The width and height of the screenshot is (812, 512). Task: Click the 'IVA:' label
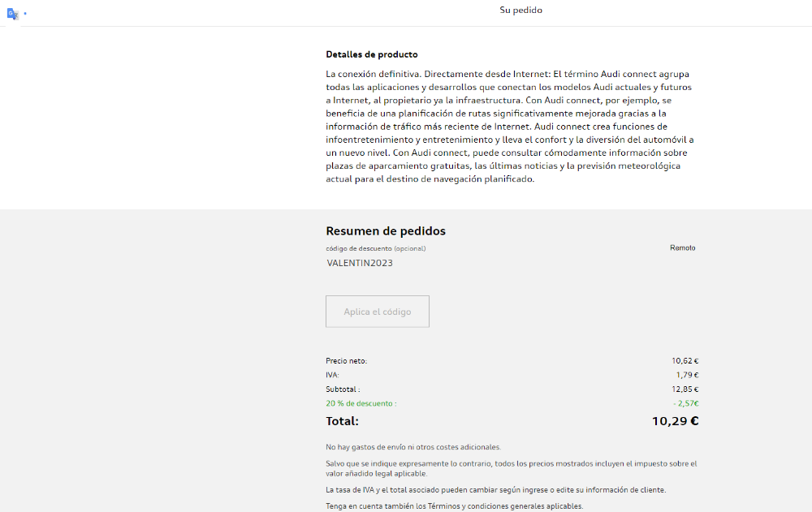pyautogui.click(x=332, y=375)
